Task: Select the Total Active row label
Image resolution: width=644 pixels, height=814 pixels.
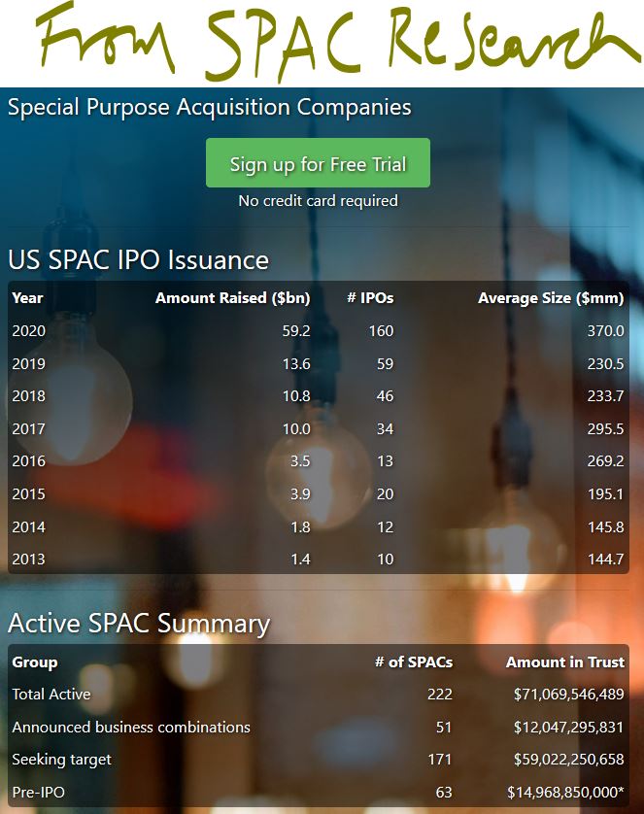Action: pyautogui.click(x=51, y=695)
